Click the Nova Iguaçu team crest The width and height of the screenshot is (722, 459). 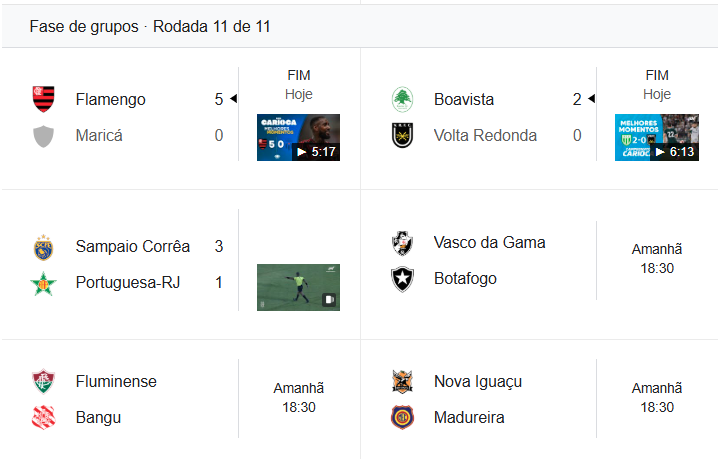(402, 381)
